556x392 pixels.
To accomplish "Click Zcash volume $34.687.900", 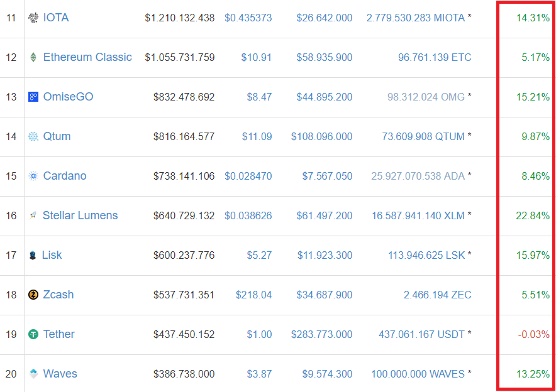I will pos(325,295).
